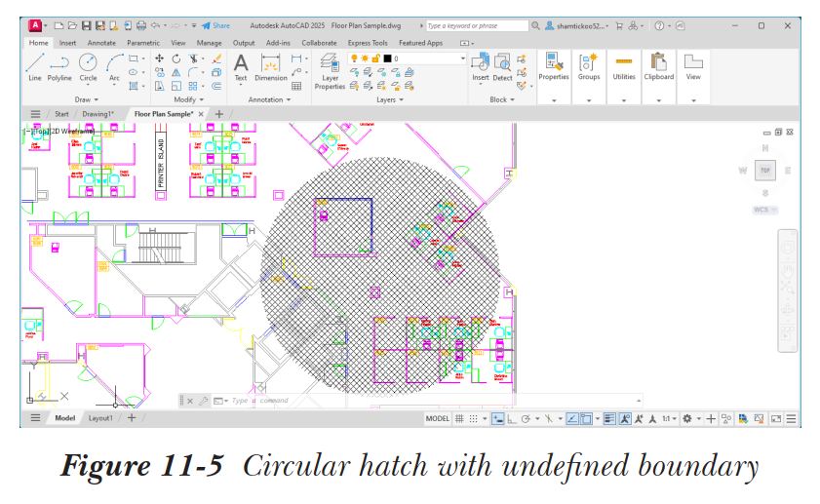The width and height of the screenshot is (820, 504).
Task: Switch to the Drawing1 file tab
Action: (x=98, y=114)
